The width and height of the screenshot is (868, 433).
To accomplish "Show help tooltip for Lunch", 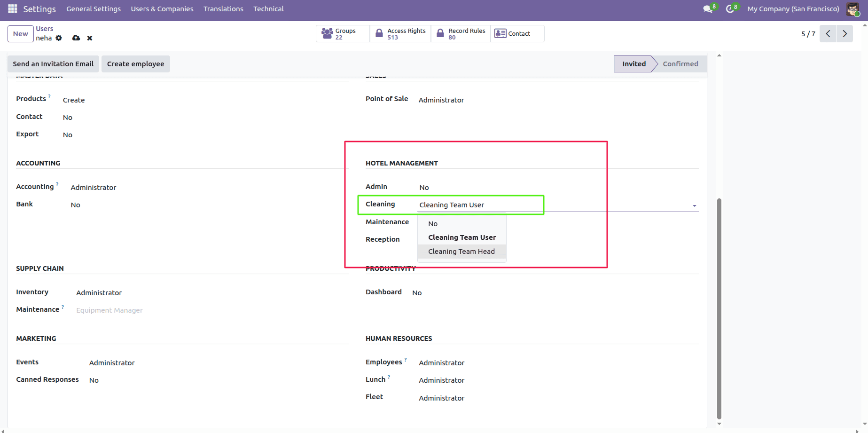I will (389, 377).
